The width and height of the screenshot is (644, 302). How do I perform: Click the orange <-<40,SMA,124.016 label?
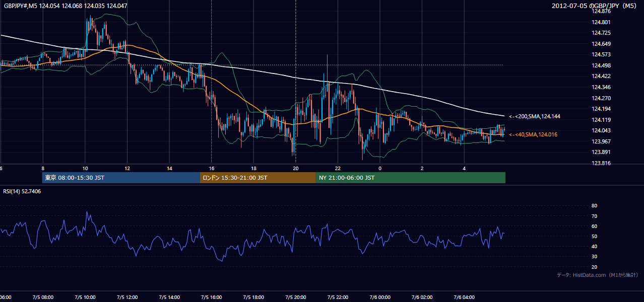[x=533, y=134]
